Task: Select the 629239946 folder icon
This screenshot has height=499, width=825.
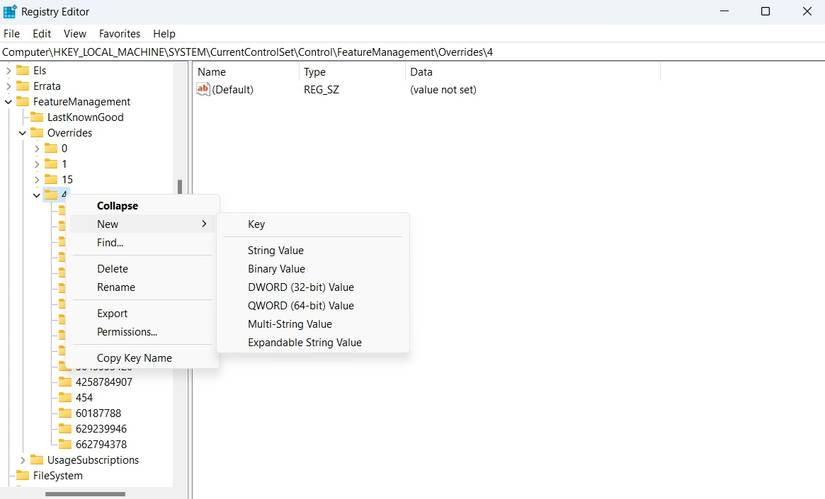Action: [x=65, y=428]
